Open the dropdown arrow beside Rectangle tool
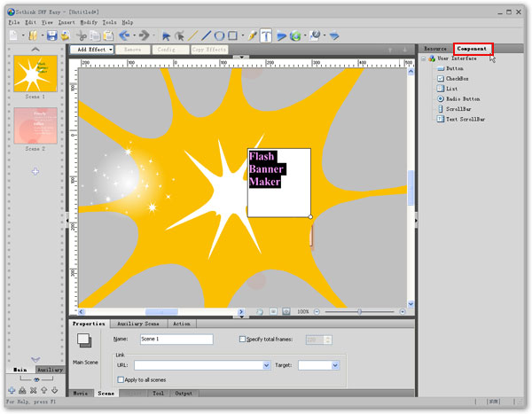532x414 pixels. (x=243, y=35)
